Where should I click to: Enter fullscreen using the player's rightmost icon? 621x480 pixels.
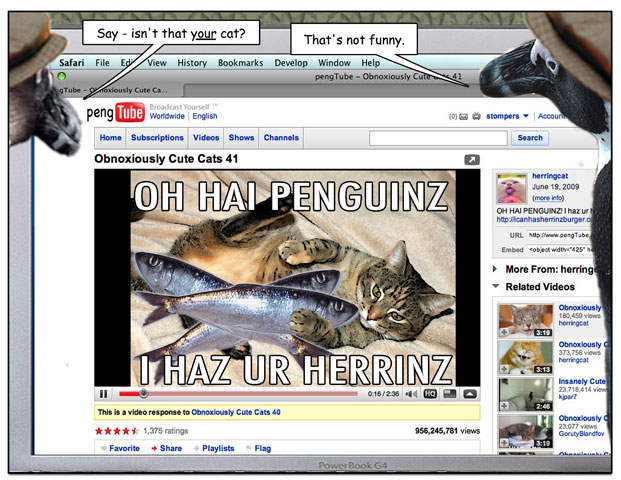pos(470,394)
